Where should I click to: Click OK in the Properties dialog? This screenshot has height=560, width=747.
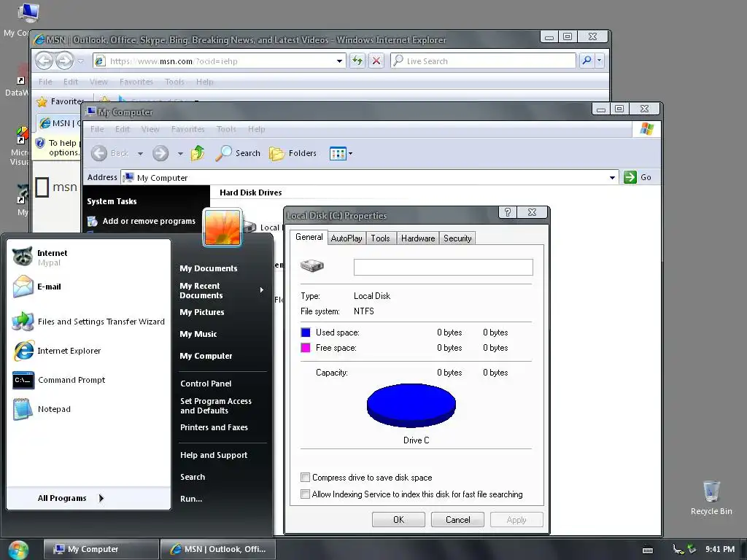coord(398,519)
